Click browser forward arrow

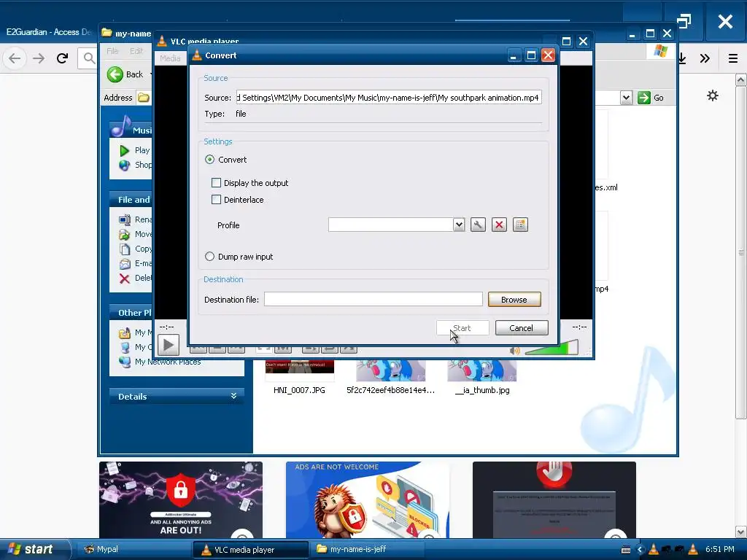[x=39, y=58]
